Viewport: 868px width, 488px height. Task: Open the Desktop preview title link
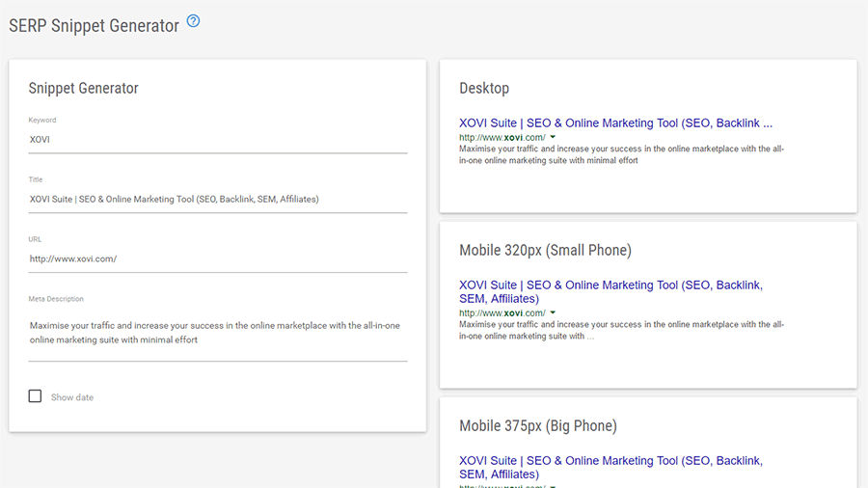615,122
